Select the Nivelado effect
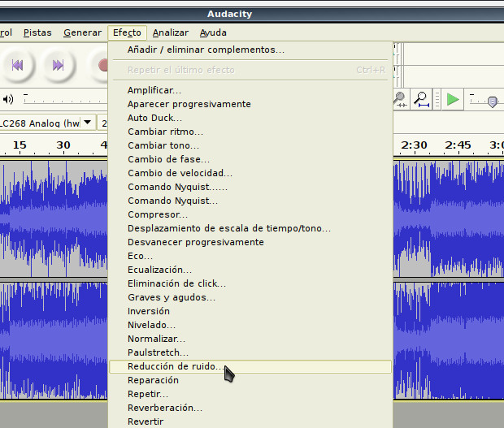The width and height of the screenshot is (504, 428). 250,325
